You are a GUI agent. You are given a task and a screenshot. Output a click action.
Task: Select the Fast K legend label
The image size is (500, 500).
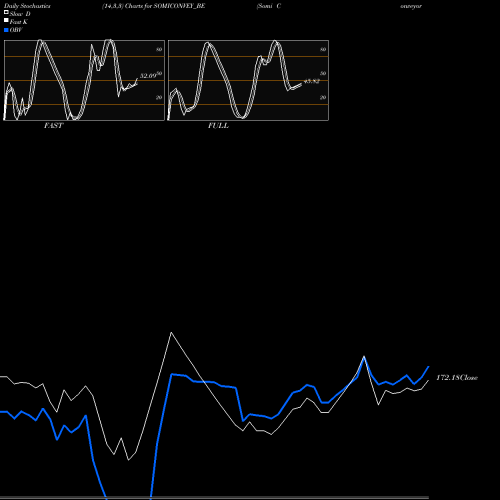tap(19, 22)
